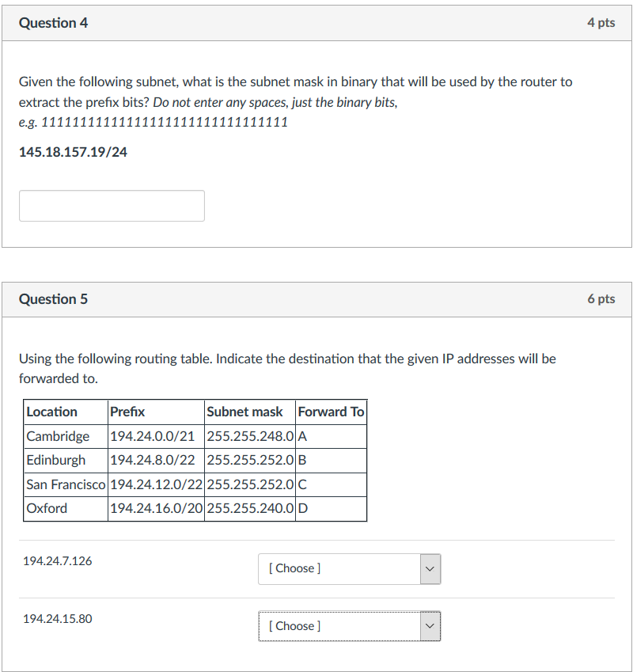633x672 pixels.
Task: Open the dropdown for 194.24.15.80
Action: tap(350, 626)
